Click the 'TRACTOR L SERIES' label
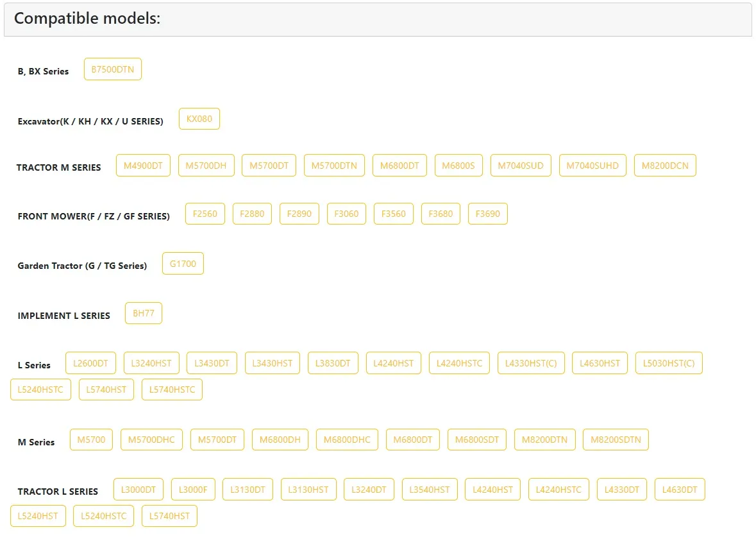The image size is (756, 548). point(58,492)
